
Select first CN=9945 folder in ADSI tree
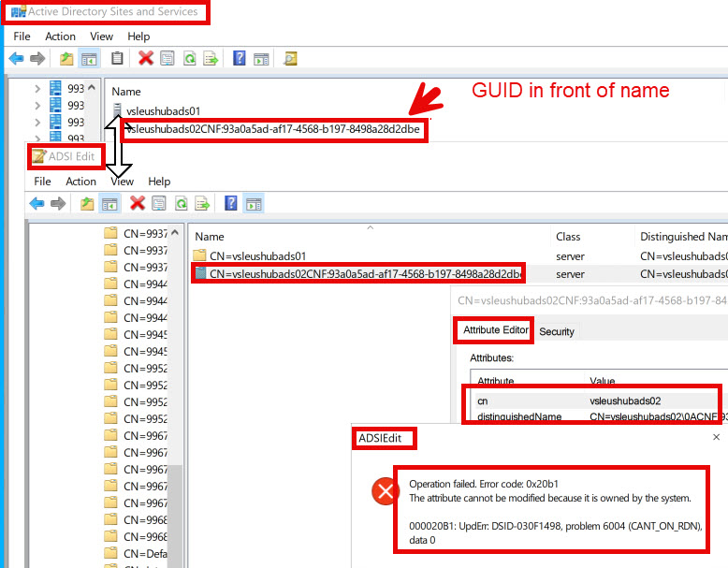[136, 334]
